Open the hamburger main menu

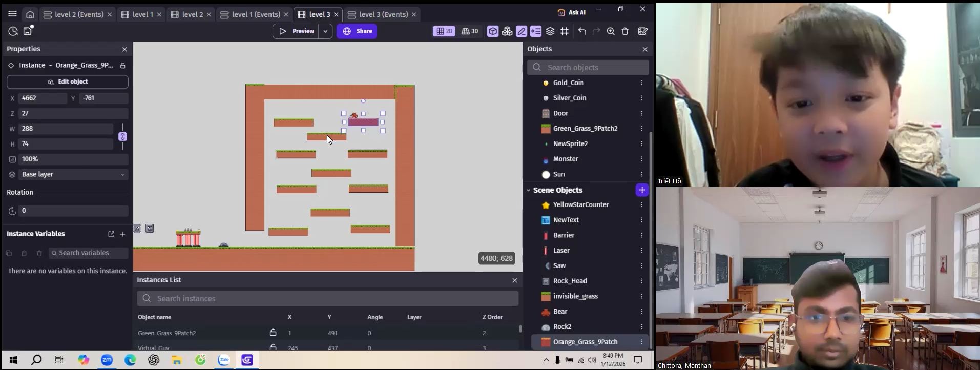[x=13, y=14]
